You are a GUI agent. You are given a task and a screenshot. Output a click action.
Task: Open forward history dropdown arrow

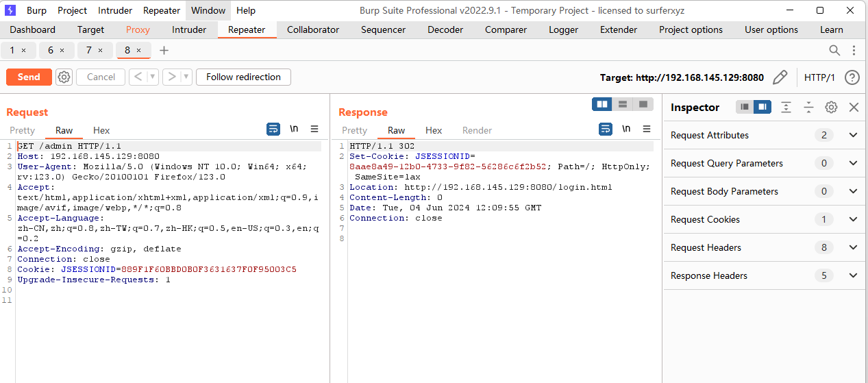click(186, 77)
